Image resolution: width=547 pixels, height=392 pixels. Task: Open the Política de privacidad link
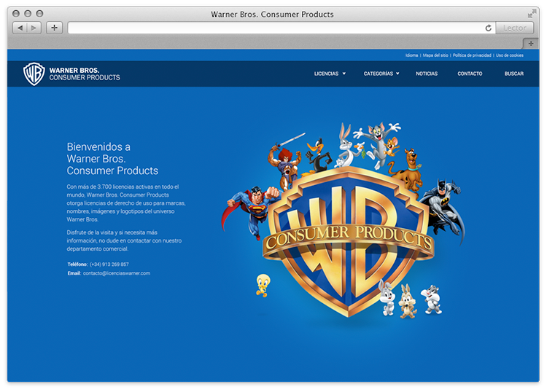472,55
